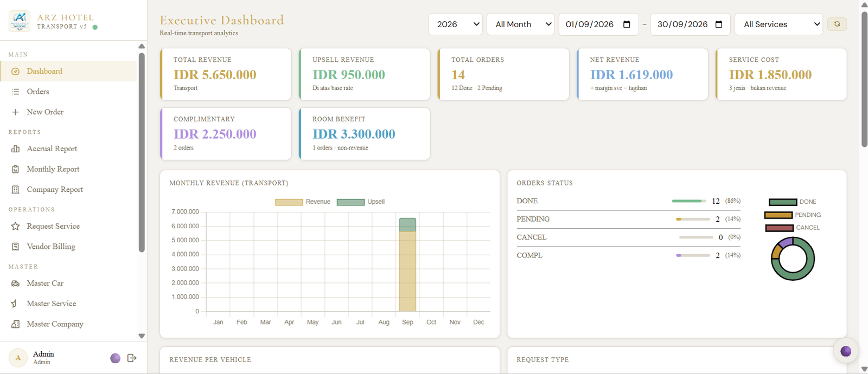
Task: Click the CANCEL status row
Action: 628,237
